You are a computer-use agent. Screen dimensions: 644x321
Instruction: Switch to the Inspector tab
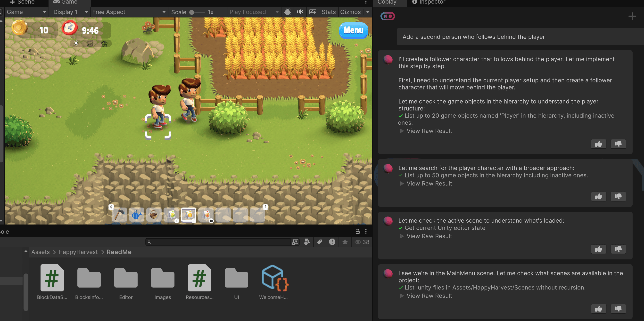[x=429, y=2]
